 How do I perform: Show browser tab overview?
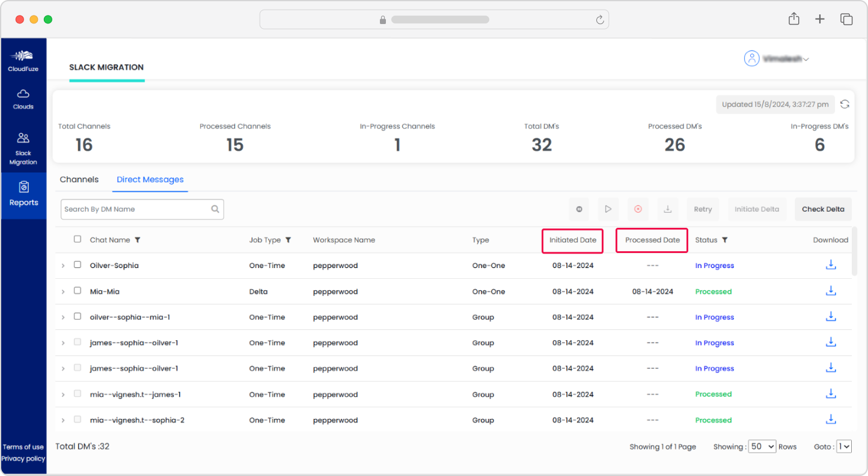coord(846,19)
